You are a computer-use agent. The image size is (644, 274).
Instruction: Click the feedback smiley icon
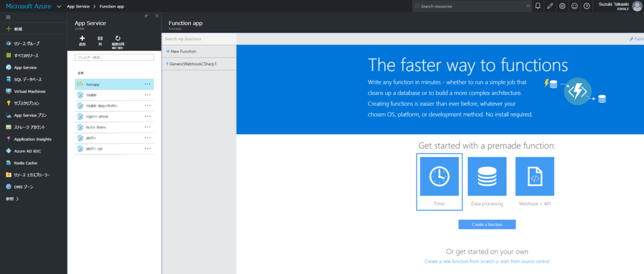[575, 6]
